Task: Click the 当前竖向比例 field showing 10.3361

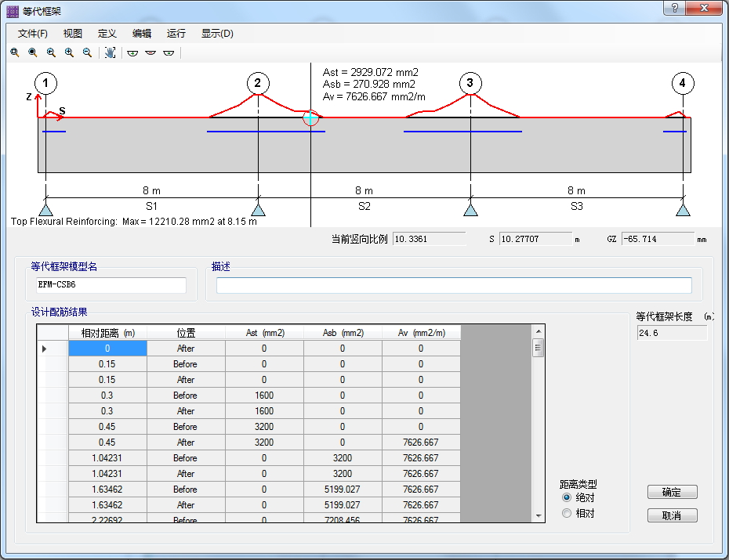Action: pos(429,239)
